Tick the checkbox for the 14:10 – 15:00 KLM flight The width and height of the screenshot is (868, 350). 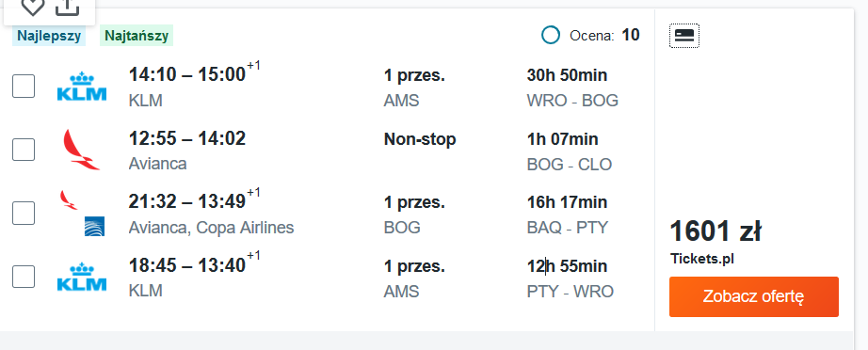click(24, 87)
